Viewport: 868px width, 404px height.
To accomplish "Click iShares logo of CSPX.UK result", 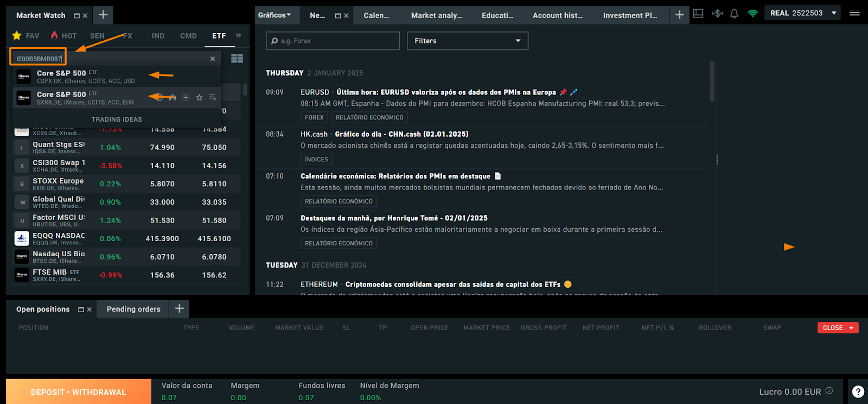I will pos(23,77).
